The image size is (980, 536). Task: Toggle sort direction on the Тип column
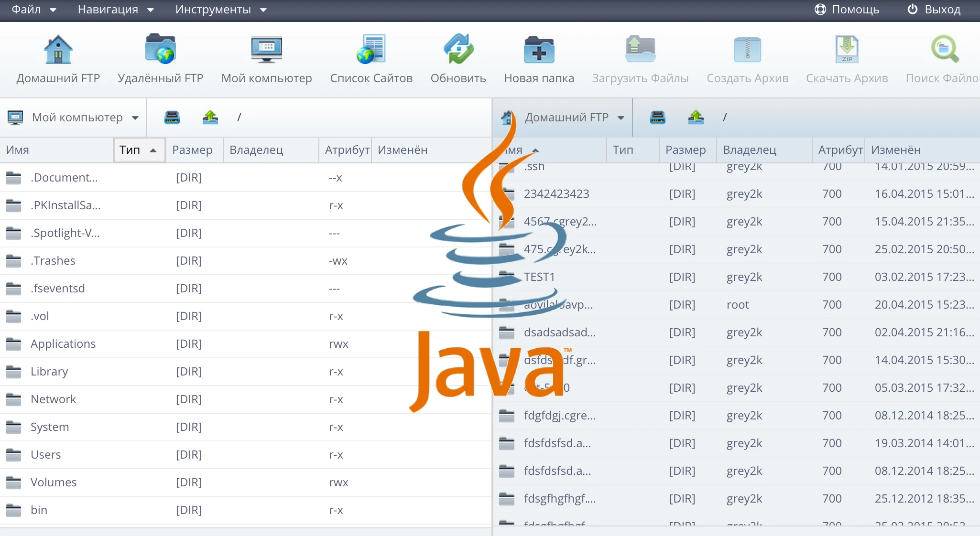point(139,150)
